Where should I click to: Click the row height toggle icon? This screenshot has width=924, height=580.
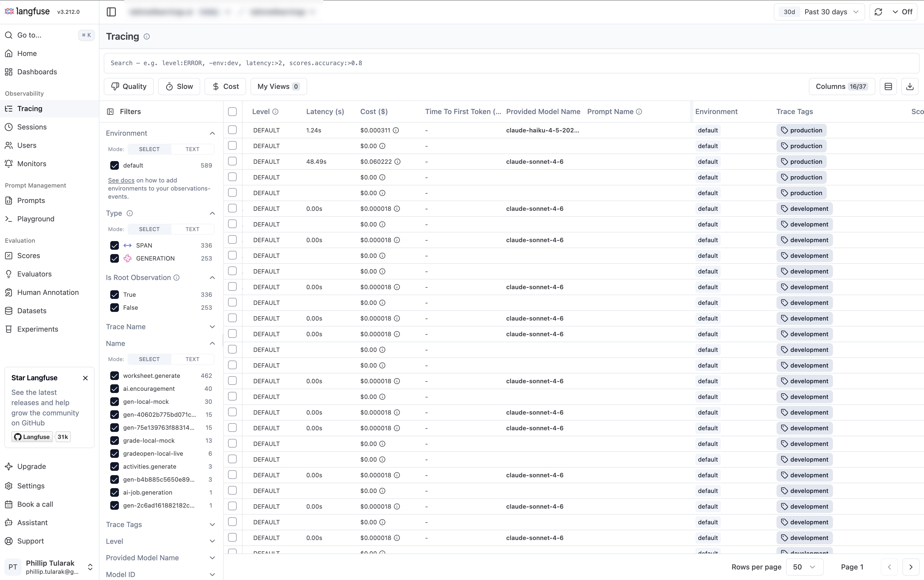click(x=888, y=86)
